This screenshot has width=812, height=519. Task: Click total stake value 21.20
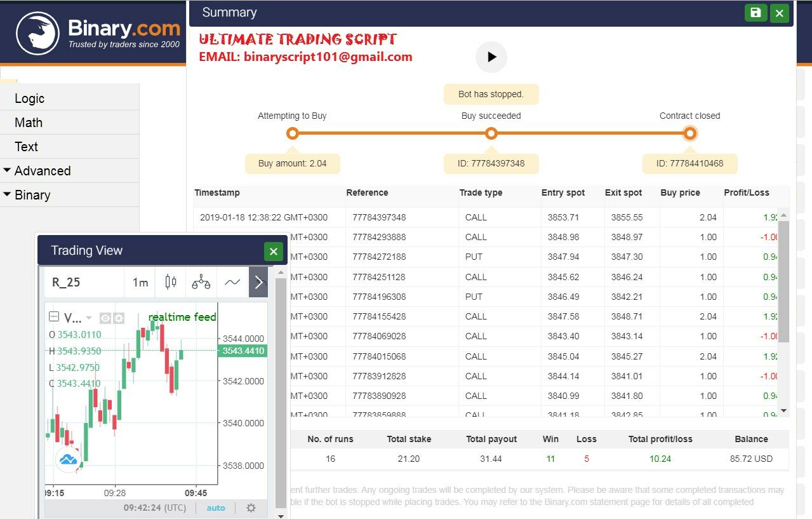[x=408, y=459]
